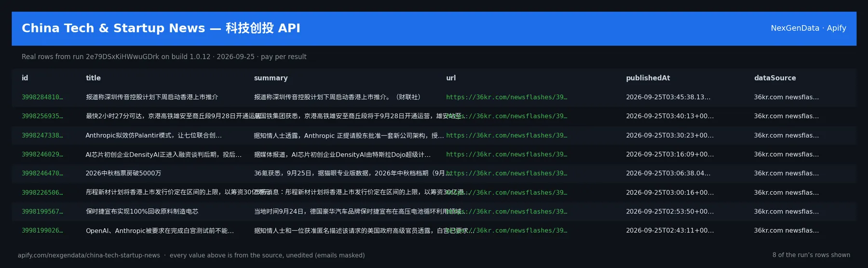Screen dimensions: 868x268
Task: Open the 36kr URL in 2026中秋档票房 row
Action: 506,173
